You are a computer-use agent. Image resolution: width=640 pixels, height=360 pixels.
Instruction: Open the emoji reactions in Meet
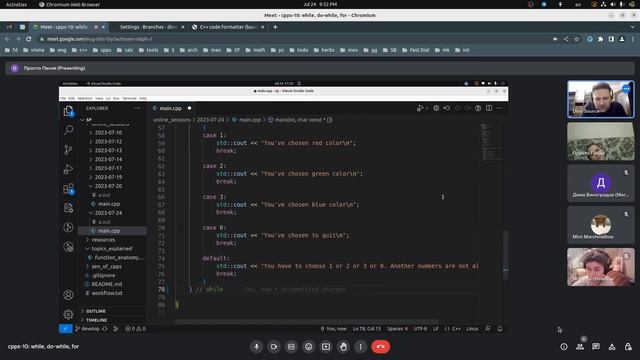309,347
